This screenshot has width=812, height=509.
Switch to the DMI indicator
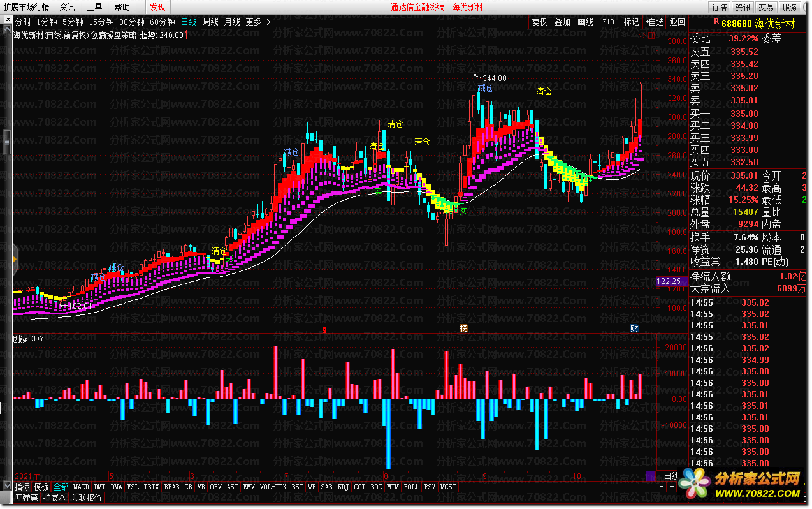tap(100, 487)
